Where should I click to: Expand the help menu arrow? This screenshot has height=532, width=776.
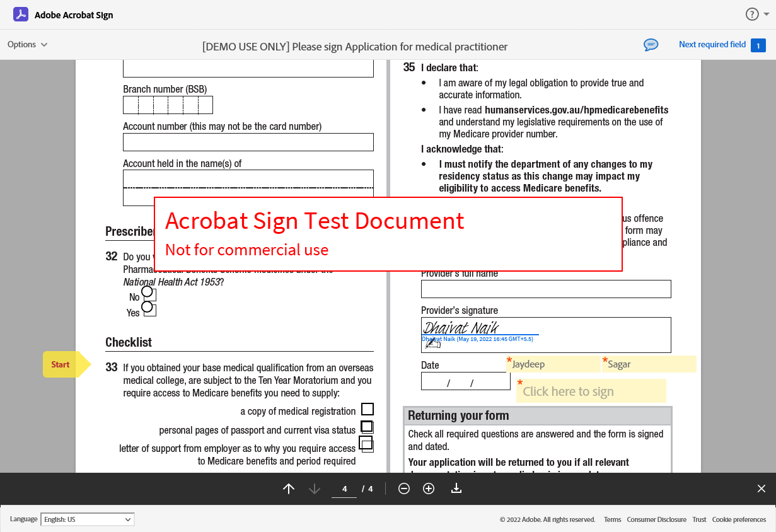[767, 14]
